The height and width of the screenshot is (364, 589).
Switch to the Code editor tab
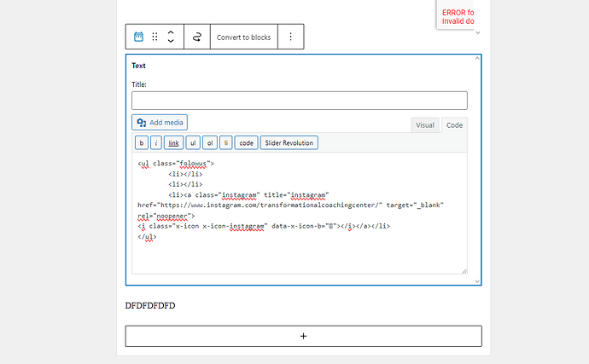[x=454, y=125]
